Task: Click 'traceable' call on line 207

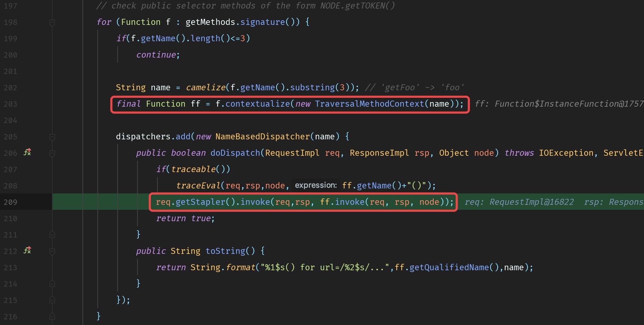Action: pos(193,169)
